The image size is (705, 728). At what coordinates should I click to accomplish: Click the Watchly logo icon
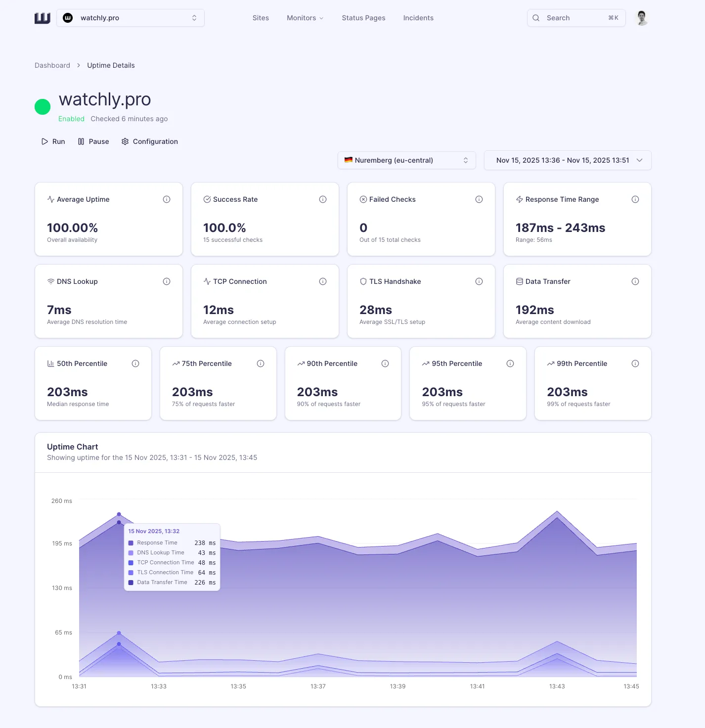point(43,18)
